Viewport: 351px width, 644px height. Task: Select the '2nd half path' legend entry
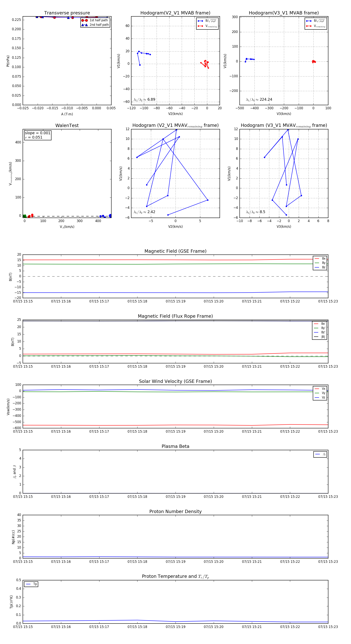pyautogui.click(x=95, y=25)
